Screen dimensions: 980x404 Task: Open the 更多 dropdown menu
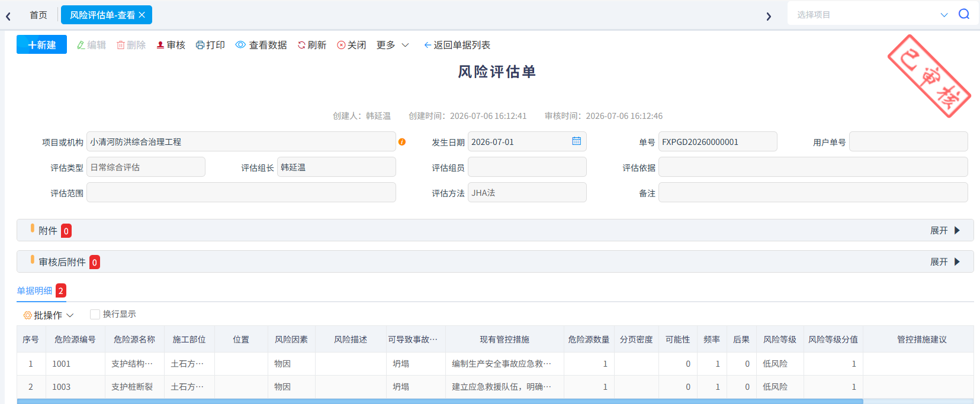tap(393, 45)
